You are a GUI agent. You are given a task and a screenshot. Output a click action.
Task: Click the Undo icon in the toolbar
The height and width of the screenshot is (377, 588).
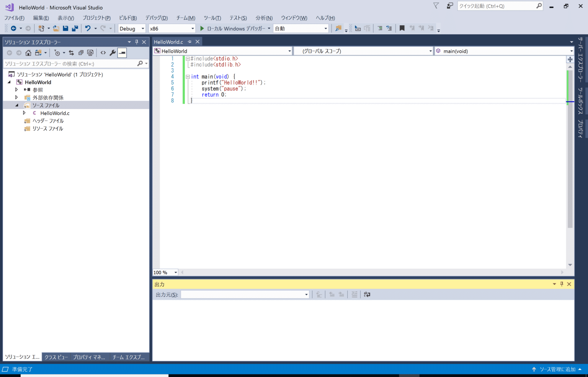tap(88, 28)
